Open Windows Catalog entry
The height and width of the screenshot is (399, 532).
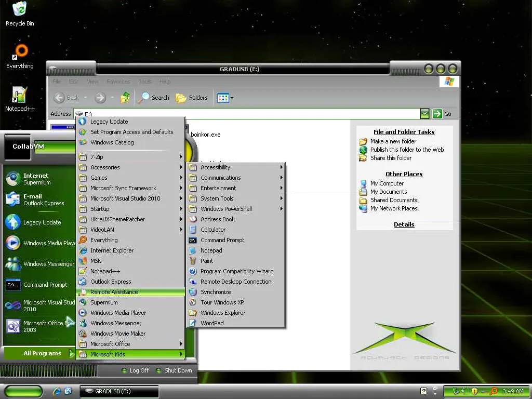[x=130, y=142]
